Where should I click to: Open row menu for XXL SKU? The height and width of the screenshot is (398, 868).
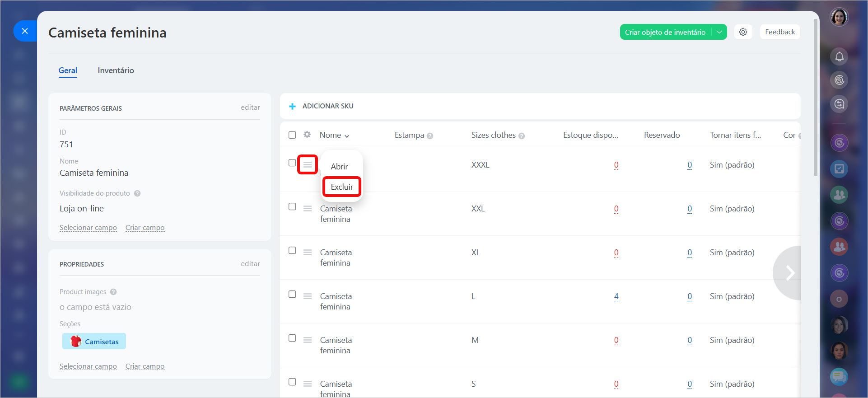click(x=308, y=209)
